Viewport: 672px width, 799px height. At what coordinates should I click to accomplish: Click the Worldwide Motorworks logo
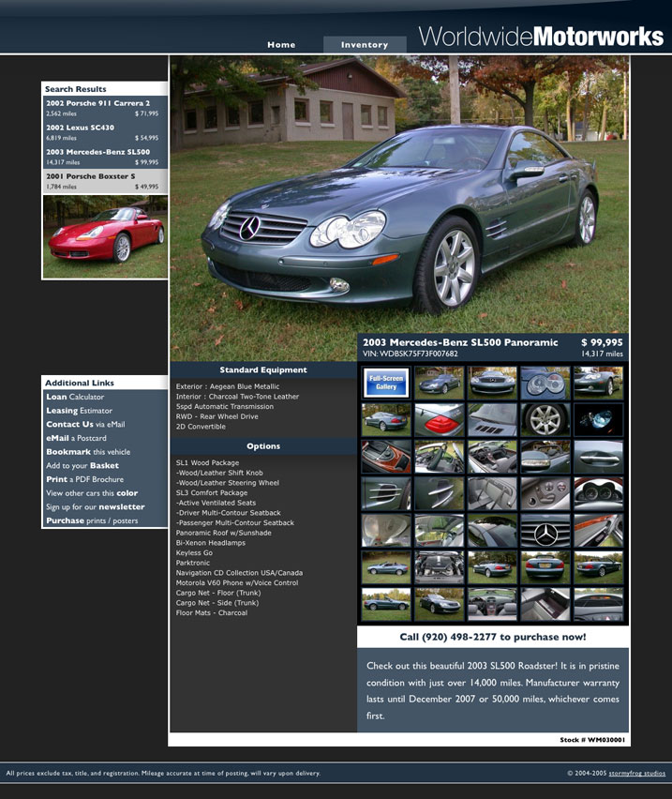(541, 37)
